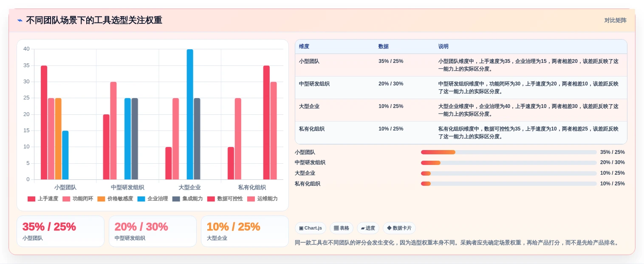The height and width of the screenshot is (264, 644).
Task: Click the 中型研发组织 progress bar
Action: (x=509, y=163)
